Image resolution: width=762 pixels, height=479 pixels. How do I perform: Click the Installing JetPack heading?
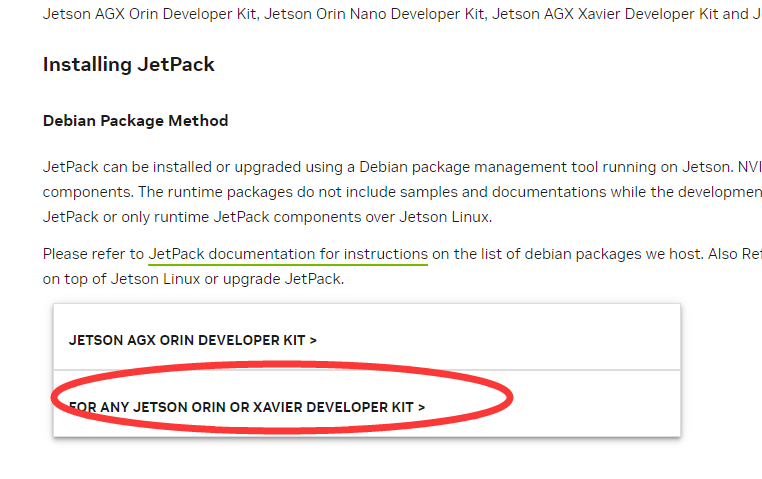[x=128, y=65]
